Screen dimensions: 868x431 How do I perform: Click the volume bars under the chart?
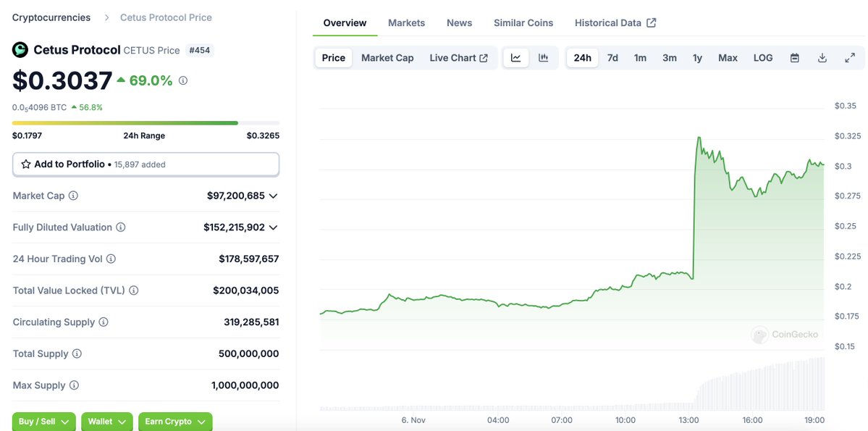pos(572,385)
